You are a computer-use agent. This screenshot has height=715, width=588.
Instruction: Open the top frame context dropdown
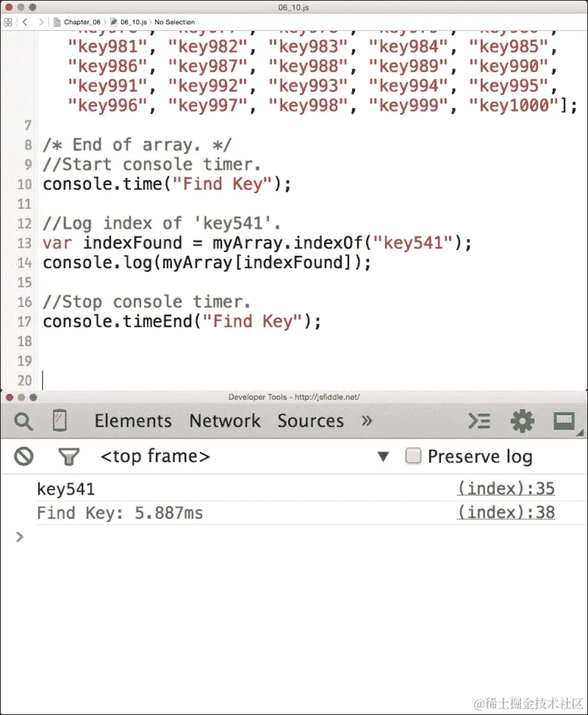155,456
